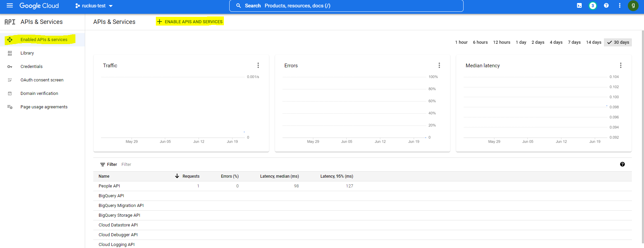Open BigQuery Migration API details
644x248 pixels.
(121, 206)
